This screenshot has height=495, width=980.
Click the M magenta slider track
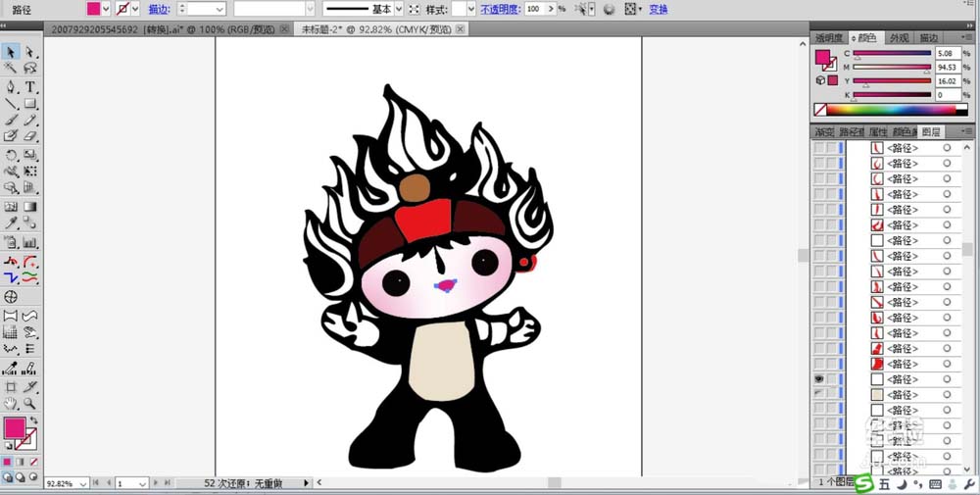892,67
